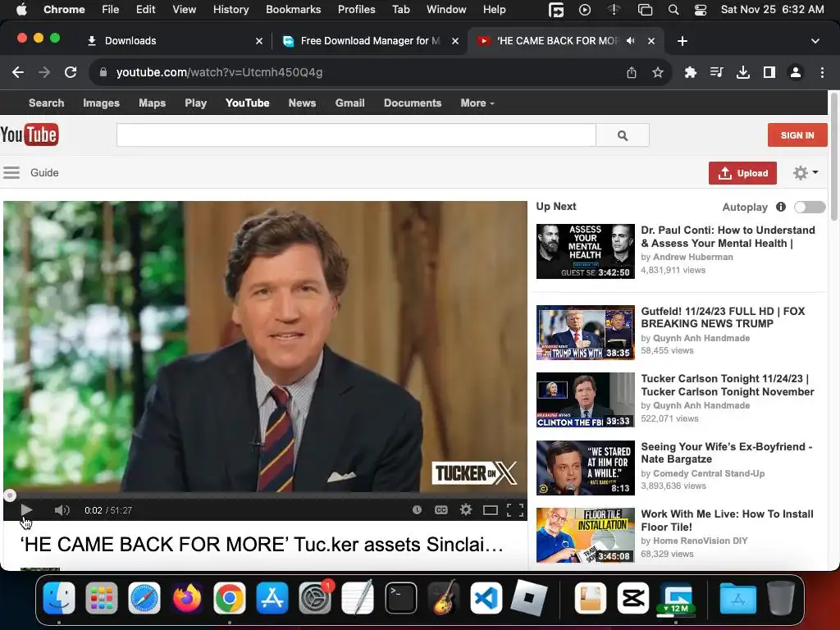Screen dimensions: 840x630
Task: Open How To Install Floor Tile thumbnail
Action: (586, 535)
